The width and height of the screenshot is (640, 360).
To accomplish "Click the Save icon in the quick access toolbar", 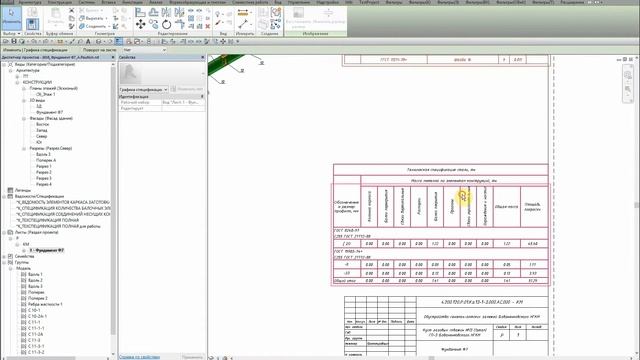I will [x=14, y=41].
